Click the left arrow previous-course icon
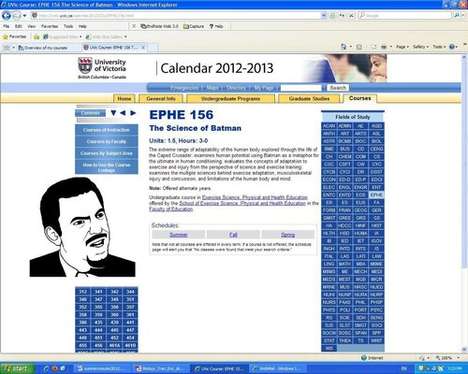Image resolution: width=468 pixels, height=374 pixels. 123,113
